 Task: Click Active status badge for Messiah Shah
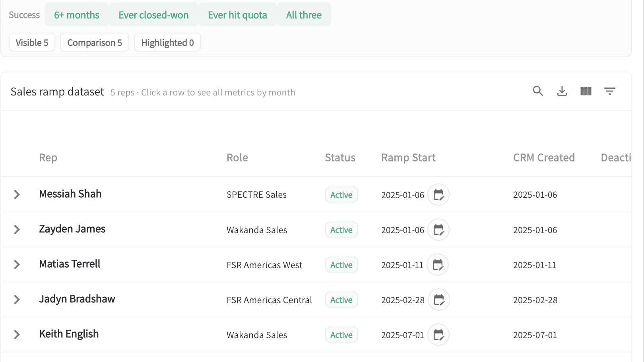pos(341,195)
